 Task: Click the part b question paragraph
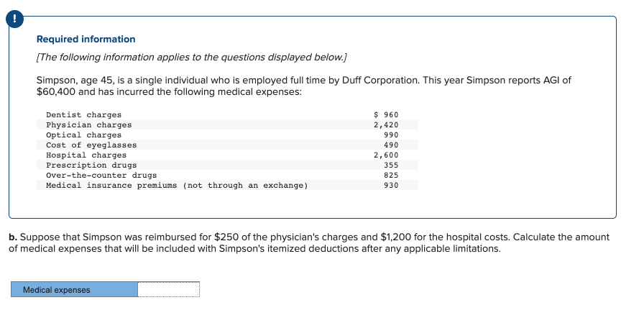coord(309,242)
